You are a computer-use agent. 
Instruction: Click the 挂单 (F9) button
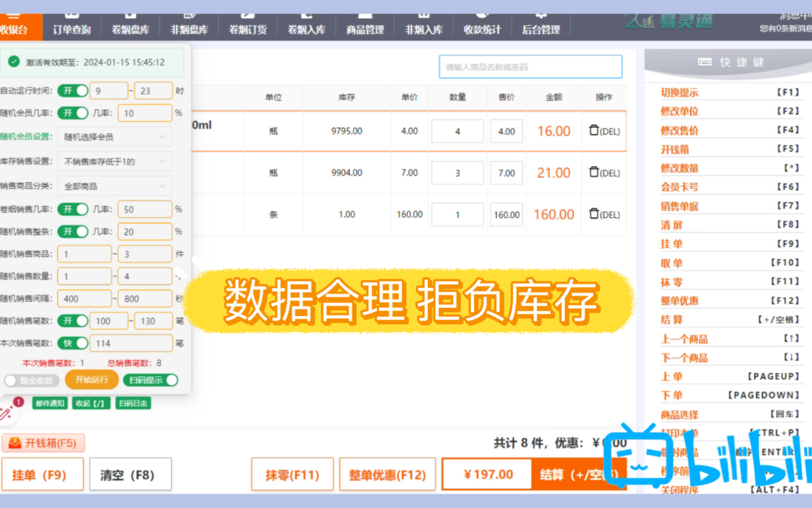[x=43, y=475]
